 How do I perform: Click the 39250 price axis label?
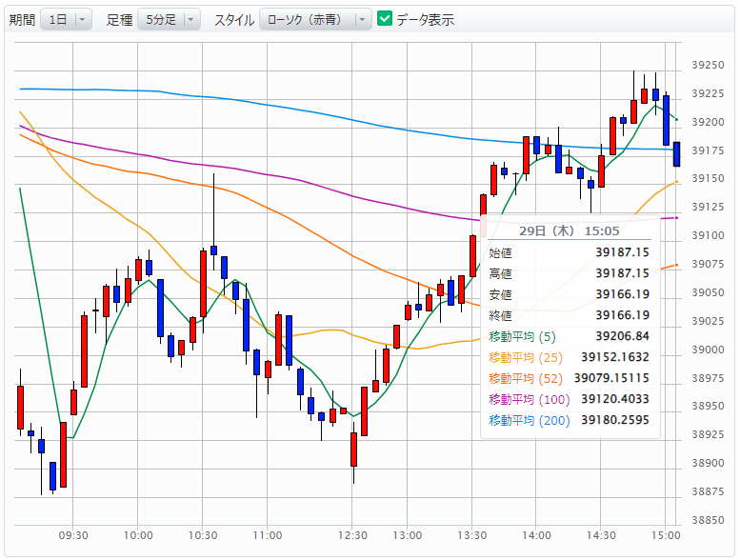pyautogui.click(x=708, y=65)
